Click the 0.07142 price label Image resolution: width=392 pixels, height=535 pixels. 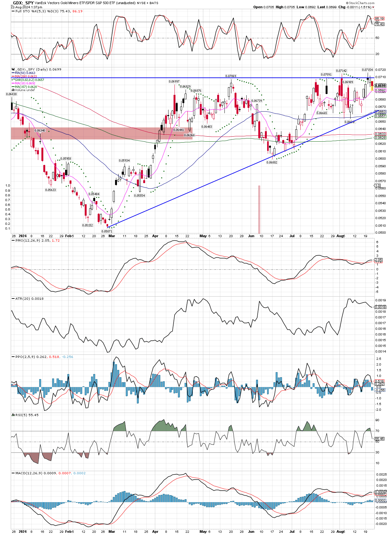(x=341, y=71)
